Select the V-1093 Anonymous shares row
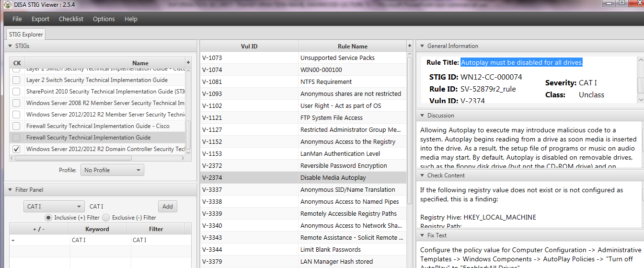 click(x=303, y=94)
